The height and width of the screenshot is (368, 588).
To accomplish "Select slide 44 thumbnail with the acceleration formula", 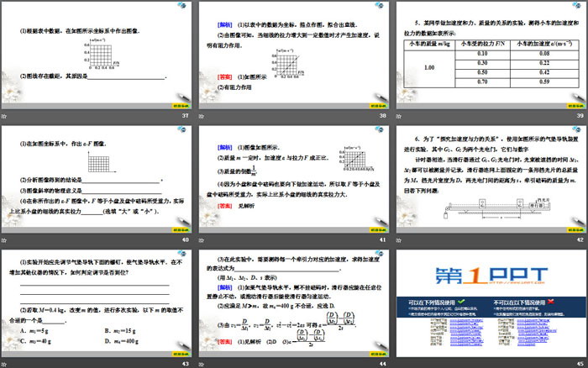I will [x=294, y=303].
